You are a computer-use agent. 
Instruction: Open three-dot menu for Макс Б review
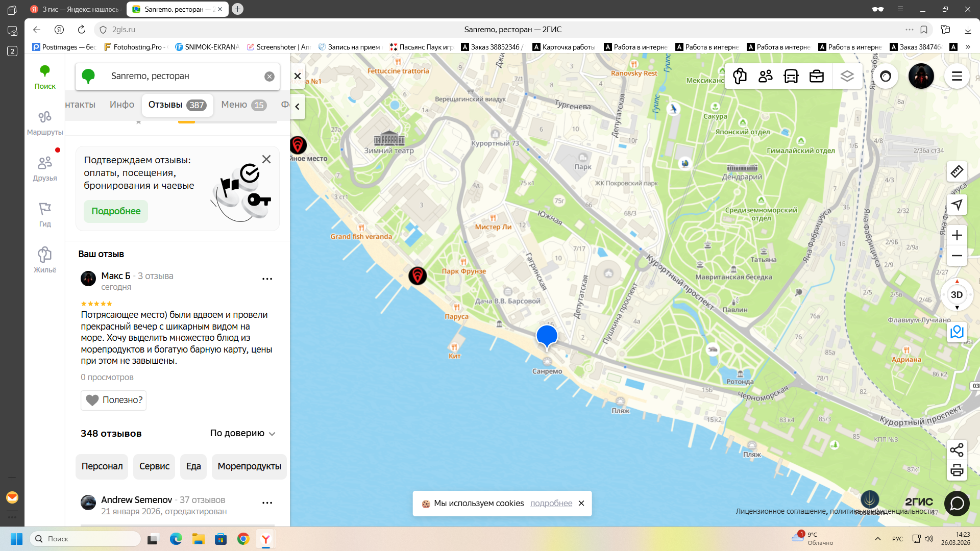[x=267, y=279]
